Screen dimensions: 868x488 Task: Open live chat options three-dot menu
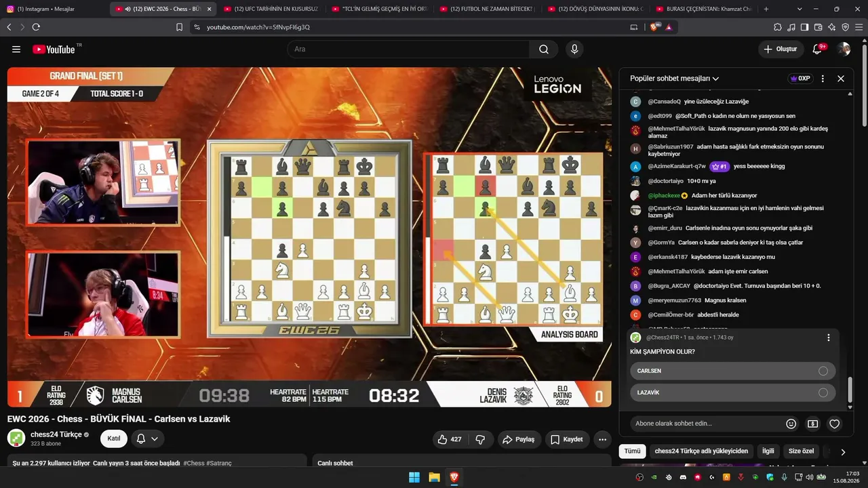(823, 78)
